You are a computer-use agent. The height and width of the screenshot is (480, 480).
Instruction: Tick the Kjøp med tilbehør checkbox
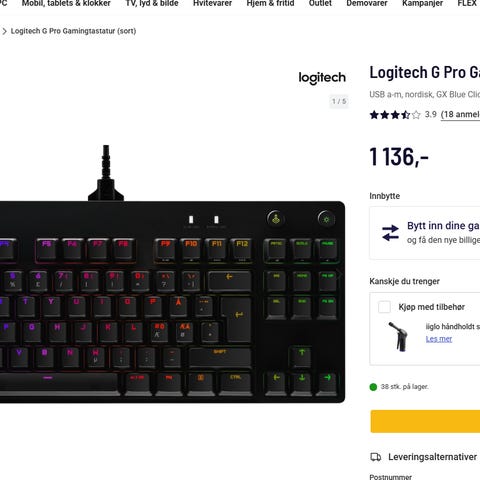(x=384, y=307)
